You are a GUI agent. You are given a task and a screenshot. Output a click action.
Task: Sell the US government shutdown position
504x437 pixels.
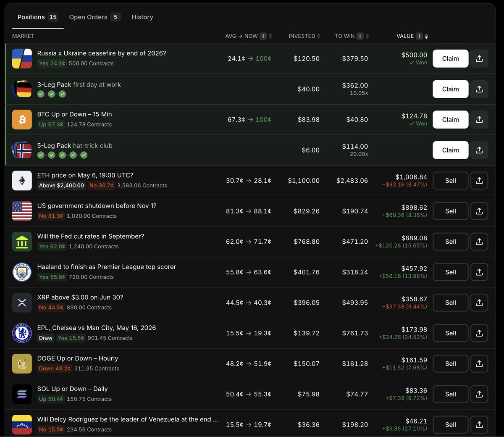(450, 211)
